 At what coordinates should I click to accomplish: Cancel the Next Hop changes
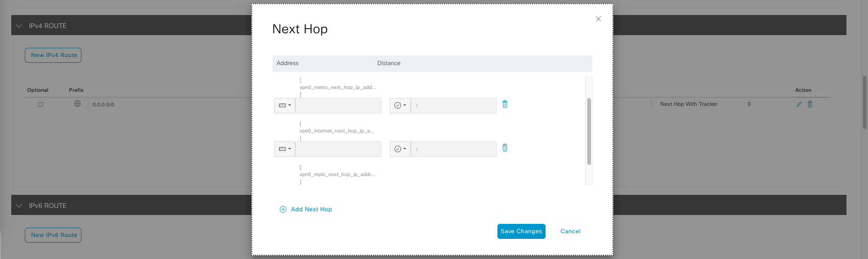tap(570, 231)
